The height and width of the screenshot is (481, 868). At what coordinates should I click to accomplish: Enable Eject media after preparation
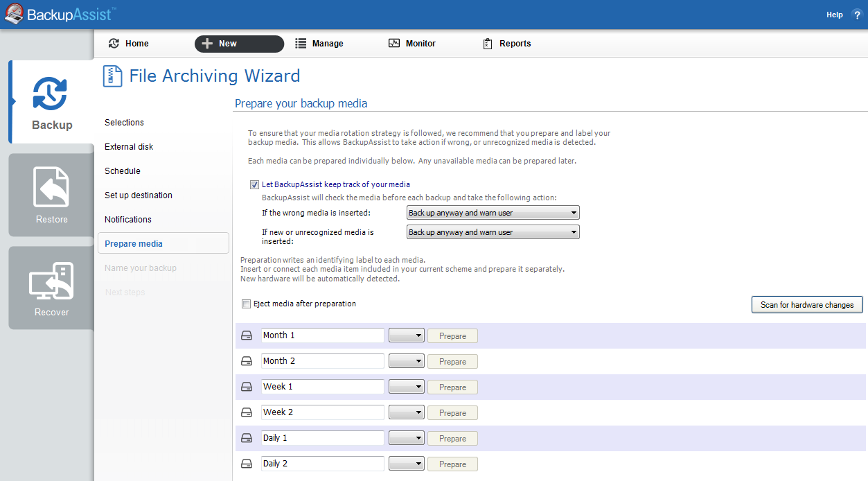[x=246, y=304]
